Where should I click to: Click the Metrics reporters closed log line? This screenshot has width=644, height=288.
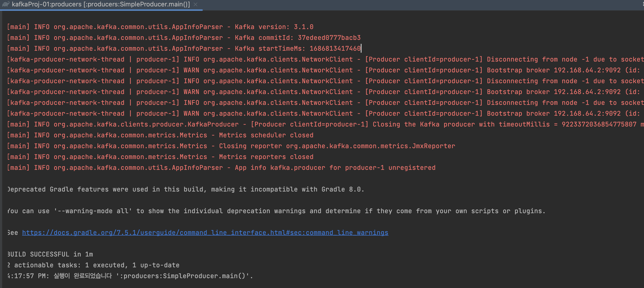(x=160, y=157)
